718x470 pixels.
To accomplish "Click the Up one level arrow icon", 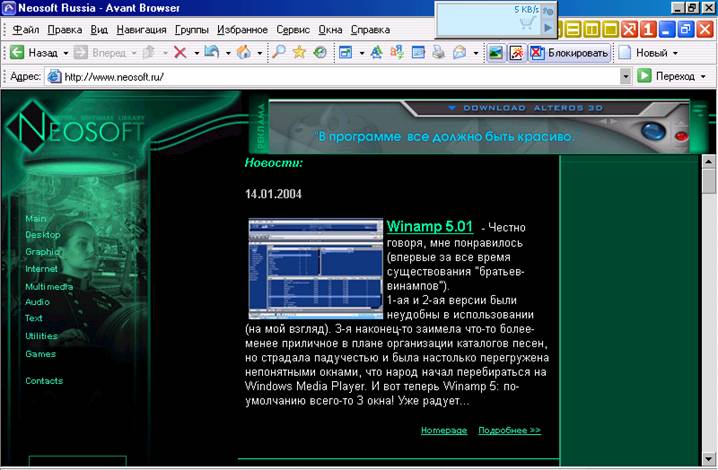I will point(149,52).
